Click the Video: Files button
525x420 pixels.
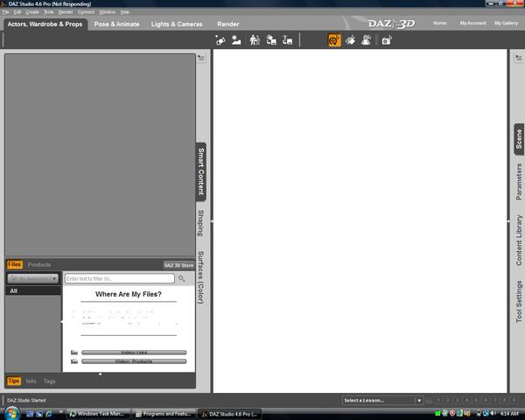tap(134, 353)
